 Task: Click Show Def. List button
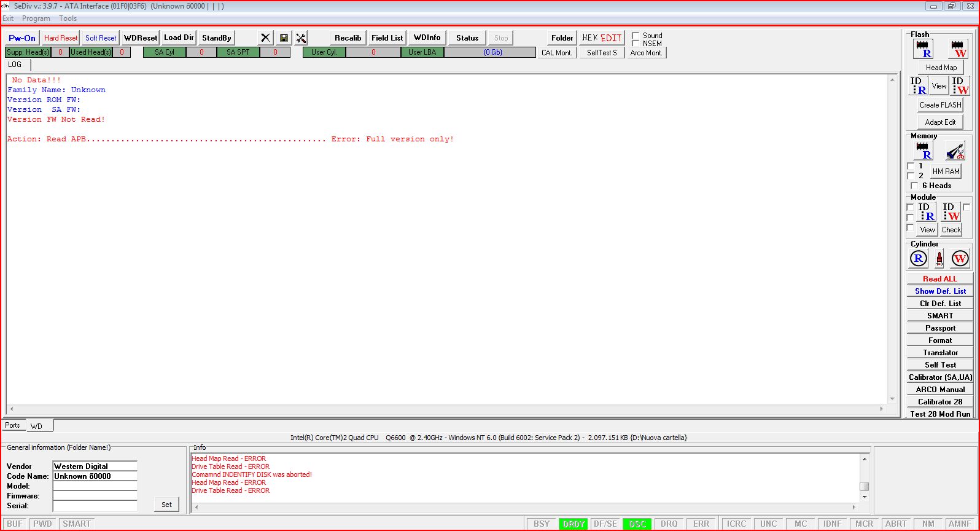pos(940,291)
